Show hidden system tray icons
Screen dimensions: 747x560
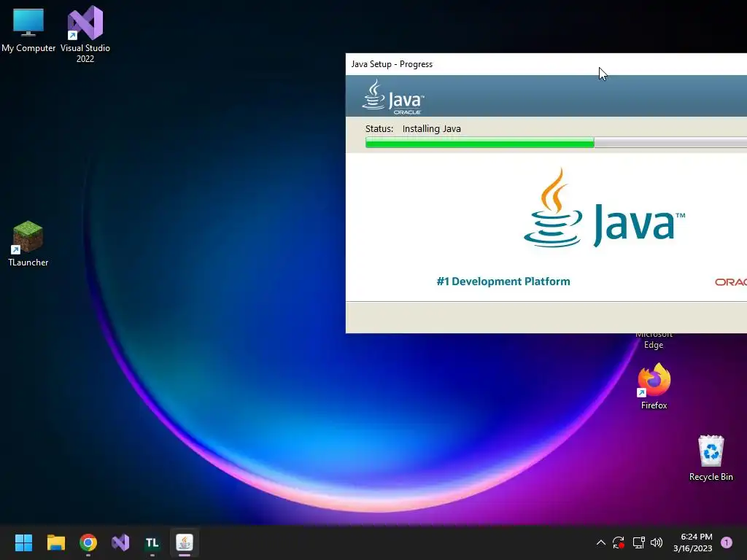pyautogui.click(x=601, y=542)
